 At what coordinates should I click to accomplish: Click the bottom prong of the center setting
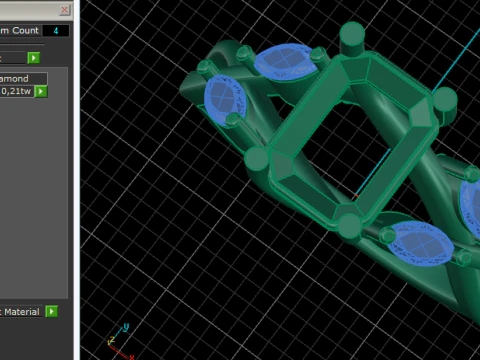click(x=349, y=226)
